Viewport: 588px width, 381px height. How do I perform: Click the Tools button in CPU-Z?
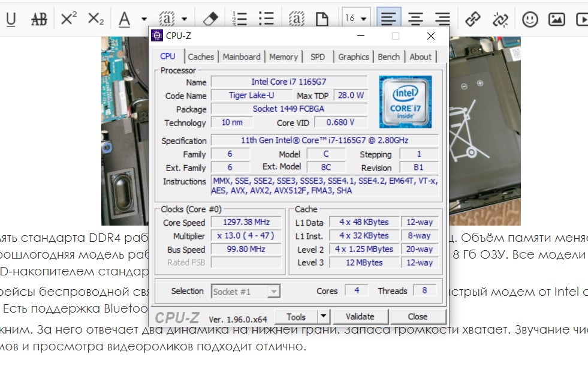tap(296, 317)
